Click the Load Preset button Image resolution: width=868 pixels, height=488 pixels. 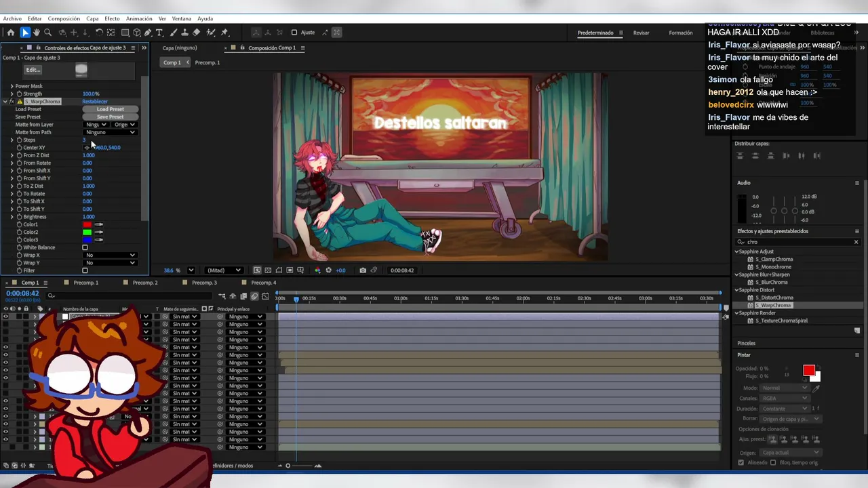pos(111,109)
